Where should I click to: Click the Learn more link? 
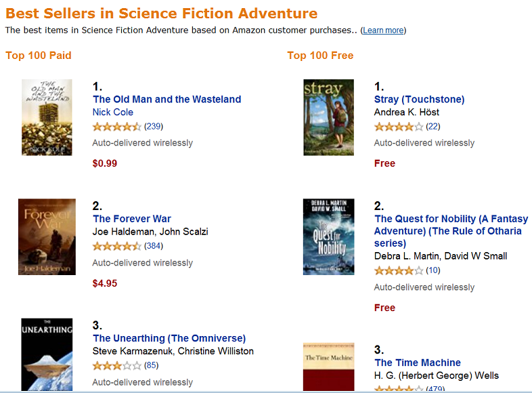pos(383,30)
